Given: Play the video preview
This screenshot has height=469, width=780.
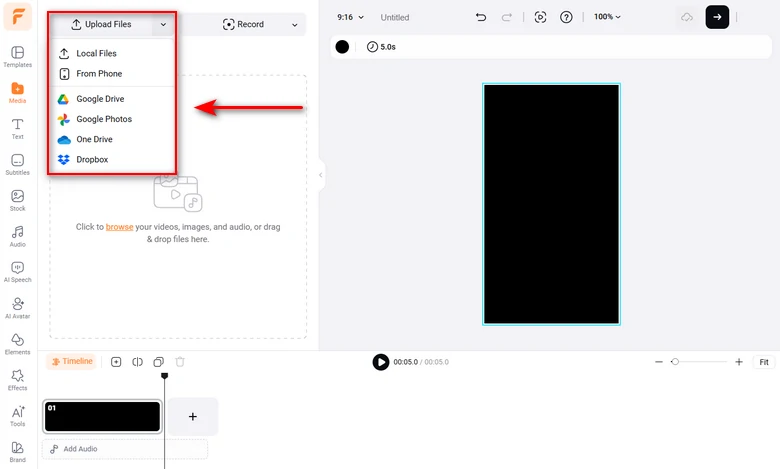Looking at the screenshot, I should [x=381, y=362].
